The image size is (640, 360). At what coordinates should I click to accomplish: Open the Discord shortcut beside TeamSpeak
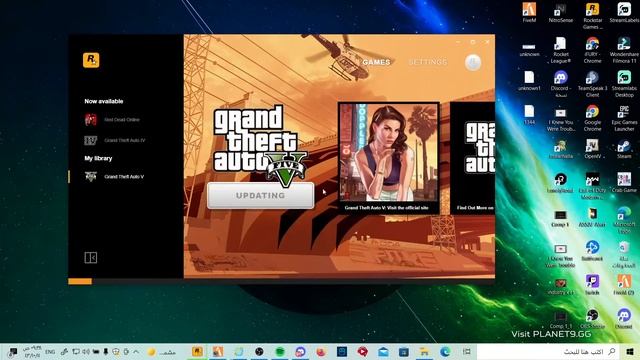560,84
